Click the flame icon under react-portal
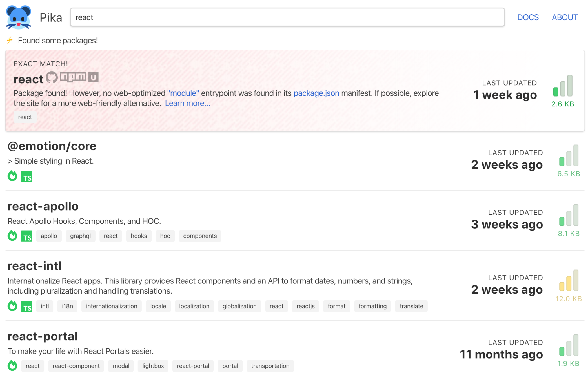Viewport: 588px width, 380px height. (x=12, y=366)
